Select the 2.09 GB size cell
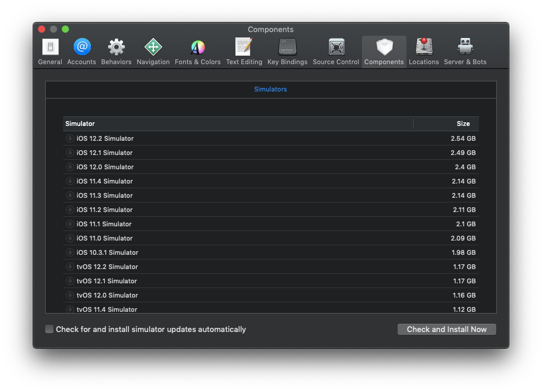 (x=463, y=238)
